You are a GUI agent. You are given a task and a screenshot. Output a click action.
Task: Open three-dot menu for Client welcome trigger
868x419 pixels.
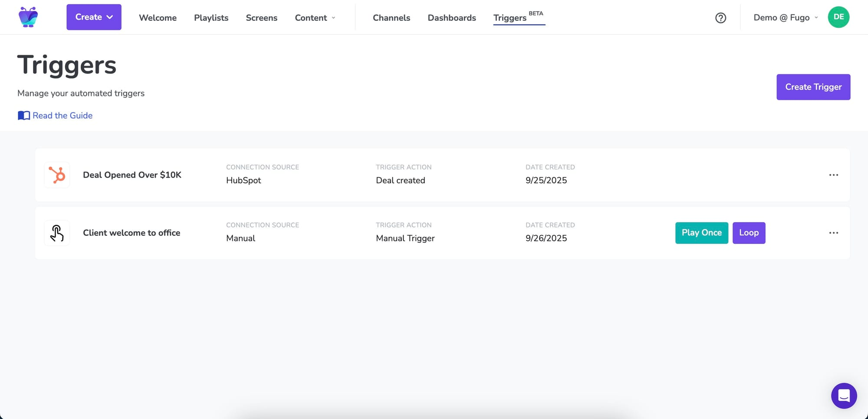[833, 233]
